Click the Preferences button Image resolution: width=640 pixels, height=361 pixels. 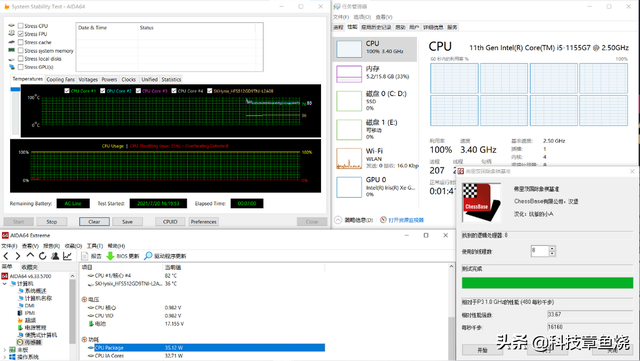[203, 222]
